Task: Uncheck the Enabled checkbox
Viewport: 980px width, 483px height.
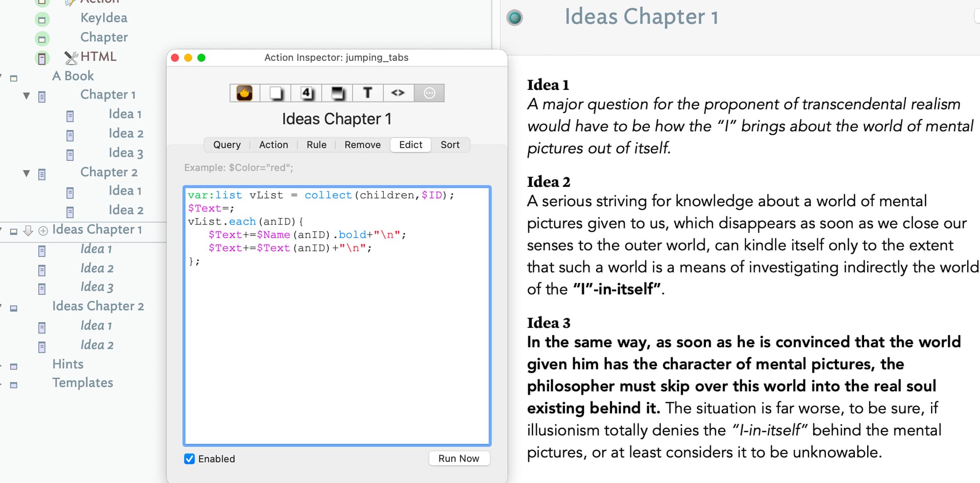Action: [189, 458]
